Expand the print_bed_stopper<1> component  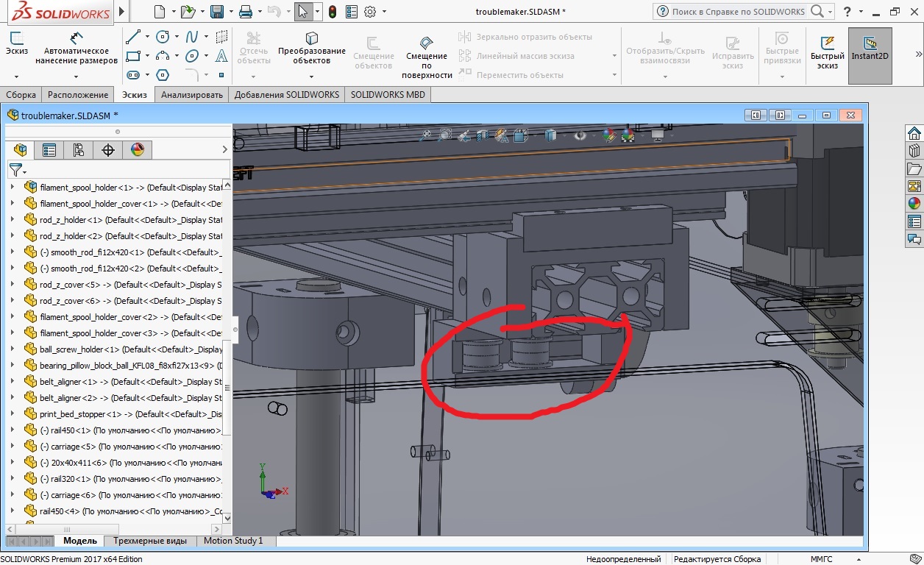12,414
